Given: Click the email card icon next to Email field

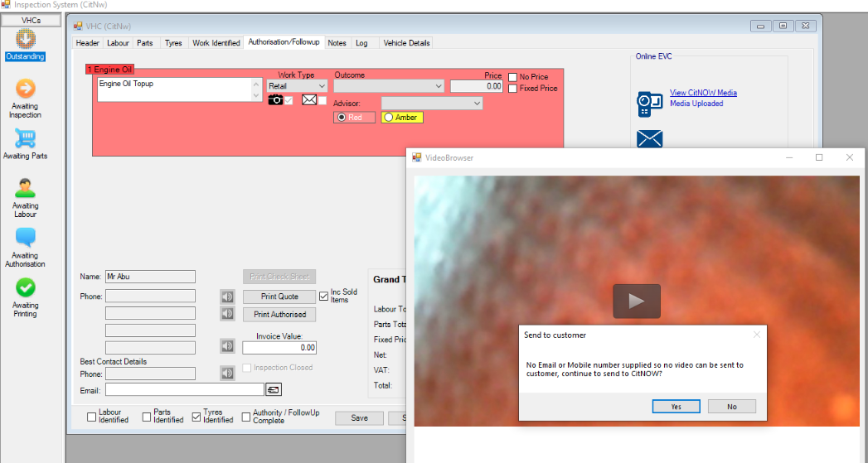Looking at the screenshot, I should click(274, 390).
